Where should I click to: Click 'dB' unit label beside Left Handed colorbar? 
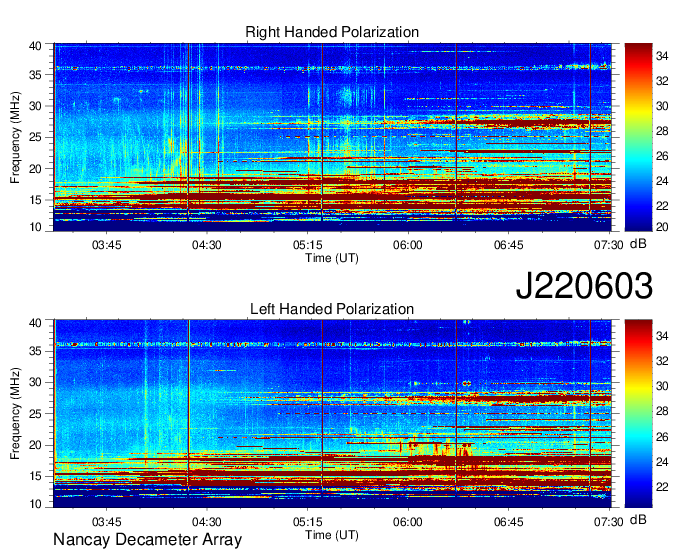638,519
